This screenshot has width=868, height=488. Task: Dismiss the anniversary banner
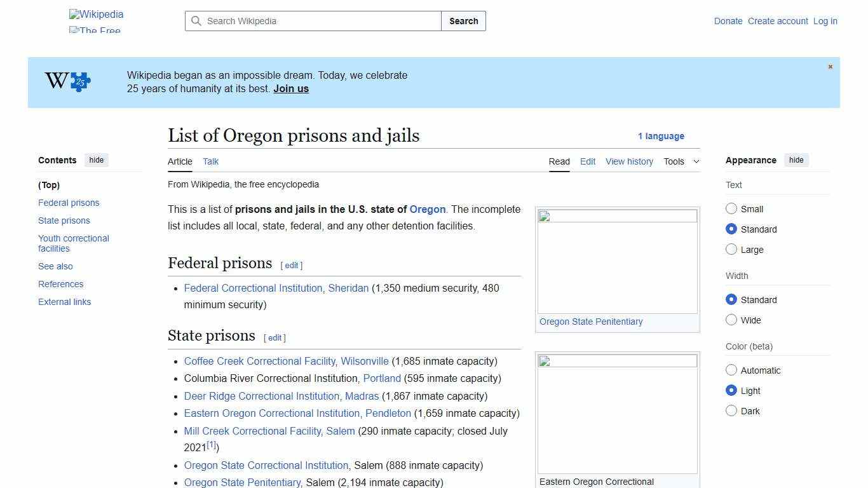point(830,66)
